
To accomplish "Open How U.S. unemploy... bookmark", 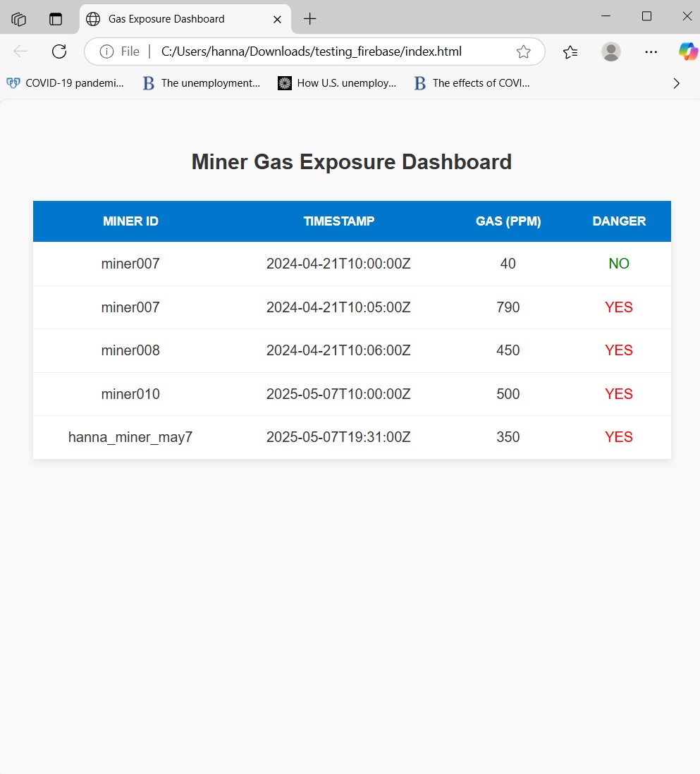I will point(337,83).
